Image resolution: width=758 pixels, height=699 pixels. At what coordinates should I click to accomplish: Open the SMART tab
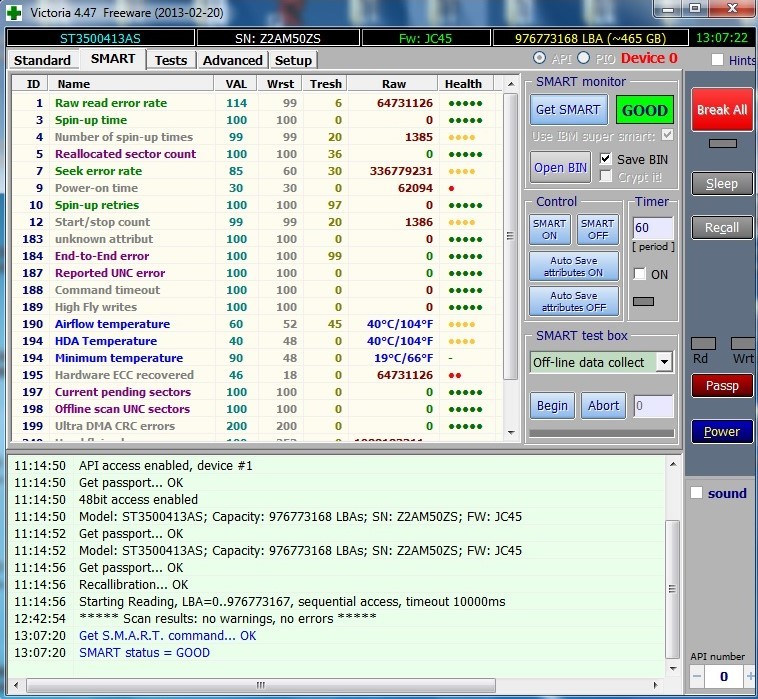113,59
